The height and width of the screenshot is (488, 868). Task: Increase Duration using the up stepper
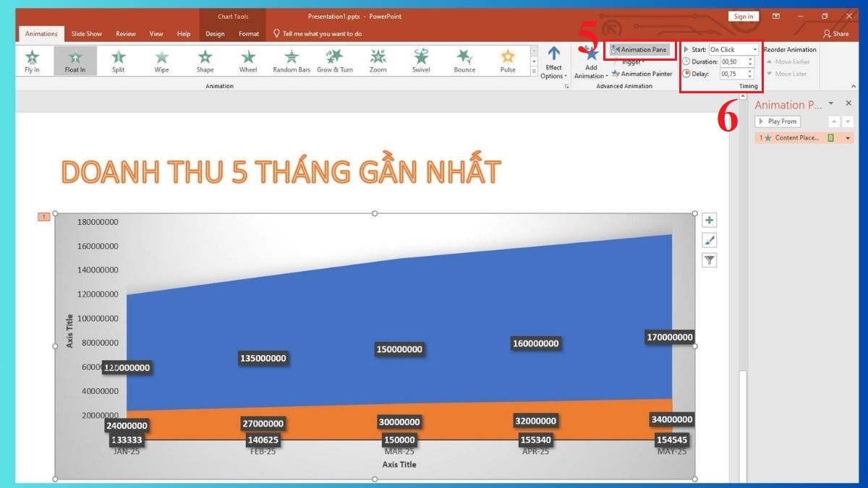[749, 59]
